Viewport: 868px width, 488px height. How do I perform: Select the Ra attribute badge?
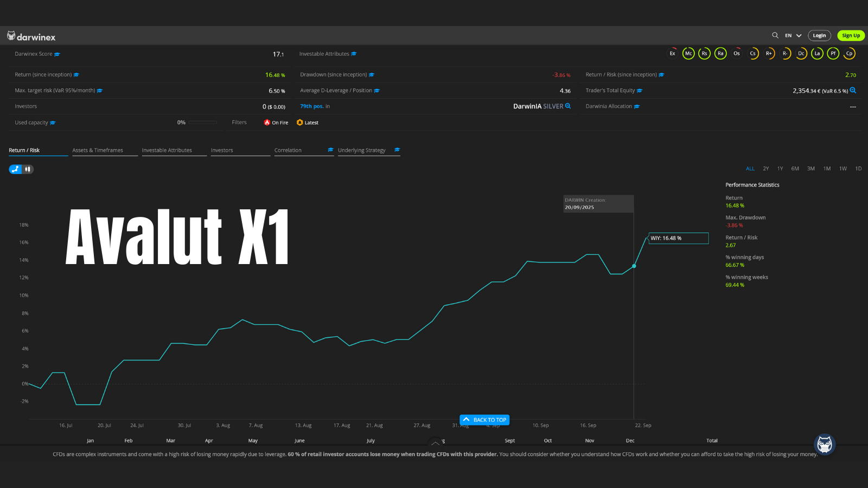click(x=720, y=53)
